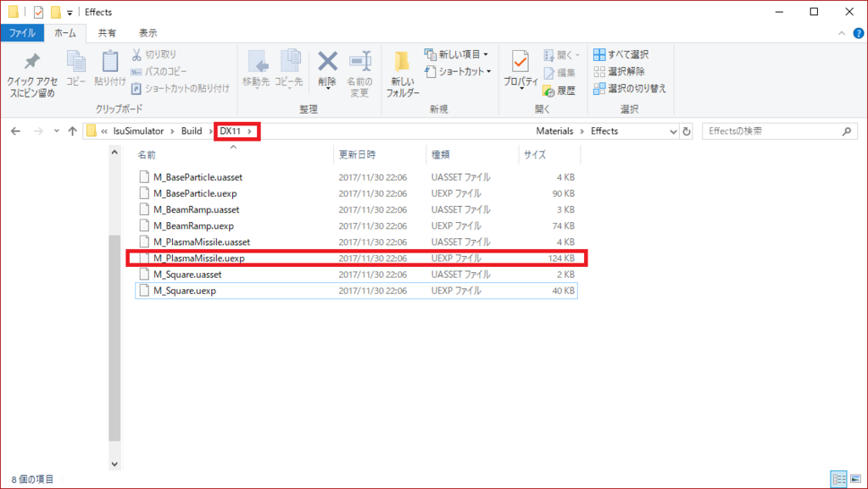868x489 pixels.
Task: Expand the chevron after the Materials breadcrumb
Action: coord(581,131)
